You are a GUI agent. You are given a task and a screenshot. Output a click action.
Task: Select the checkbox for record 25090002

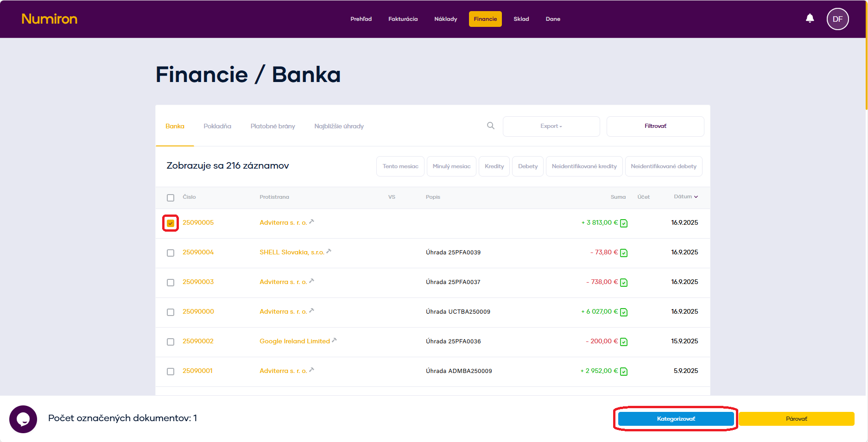click(171, 342)
